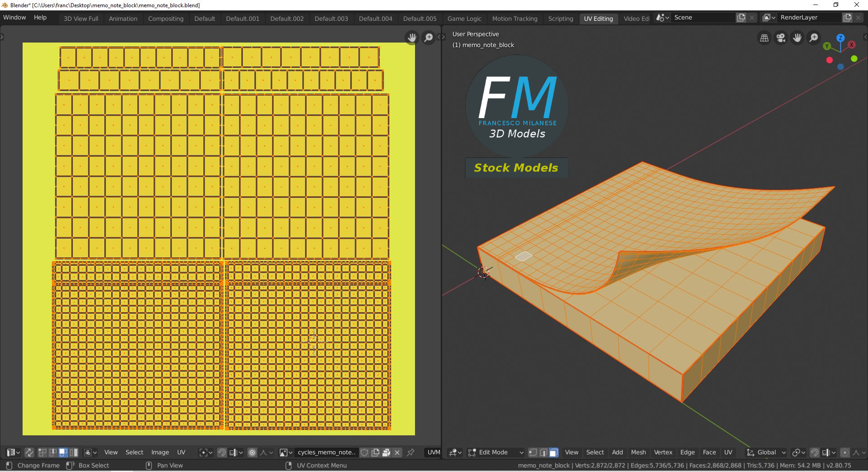Click the new scene duplicate icon beside Scene

coord(741,18)
